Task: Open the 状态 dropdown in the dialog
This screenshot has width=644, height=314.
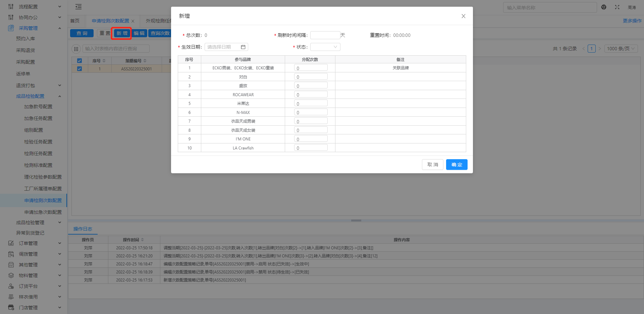Action: [325, 47]
